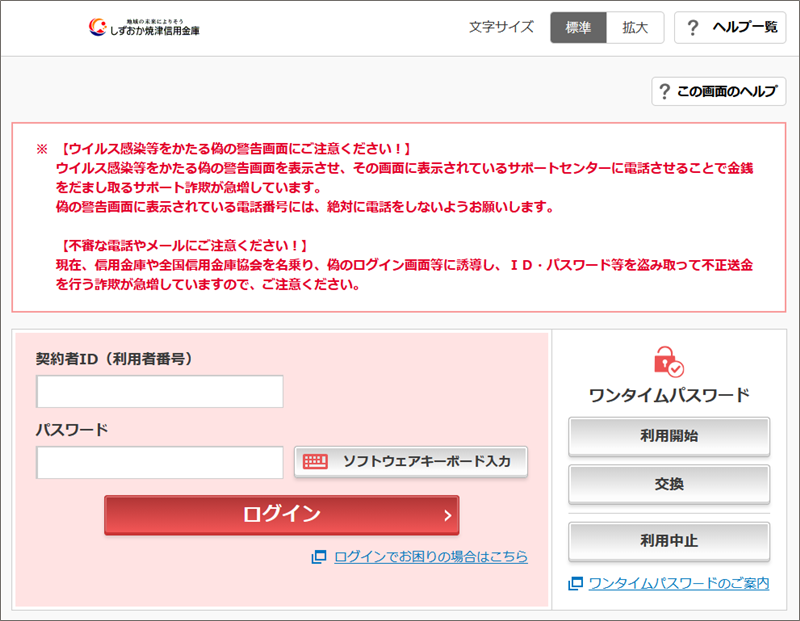Click the 契約者ID（利用者番号） label
The height and width of the screenshot is (621, 800).
pos(114,358)
